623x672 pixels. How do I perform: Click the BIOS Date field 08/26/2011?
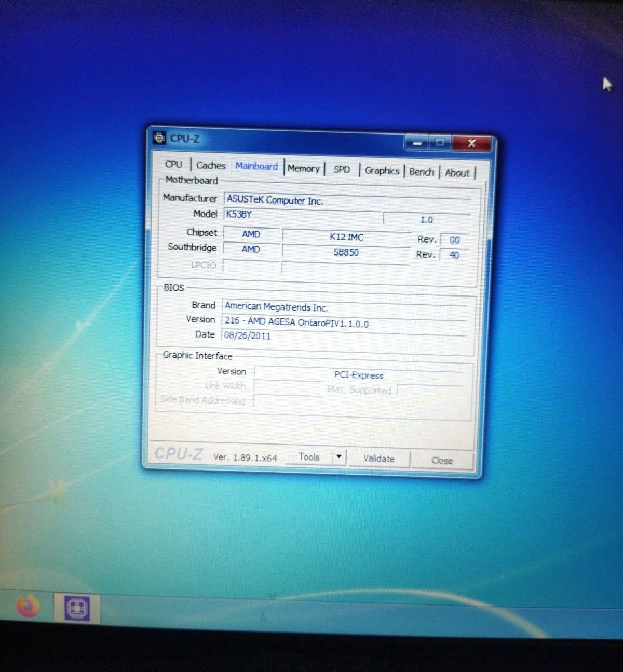pyautogui.click(x=343, y=336)
